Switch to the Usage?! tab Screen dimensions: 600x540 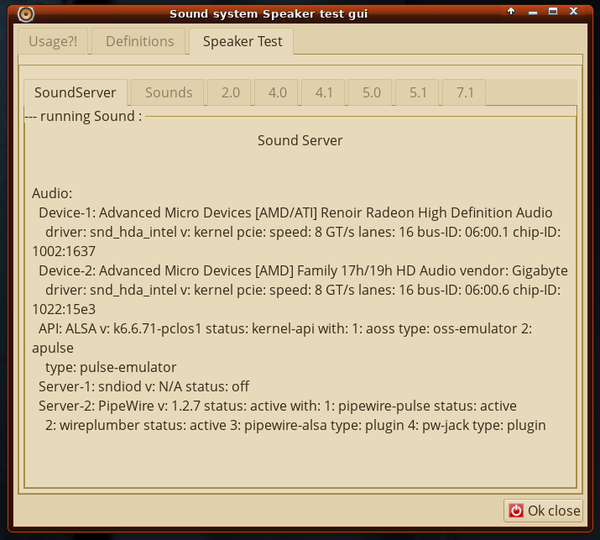click(53, 42)
